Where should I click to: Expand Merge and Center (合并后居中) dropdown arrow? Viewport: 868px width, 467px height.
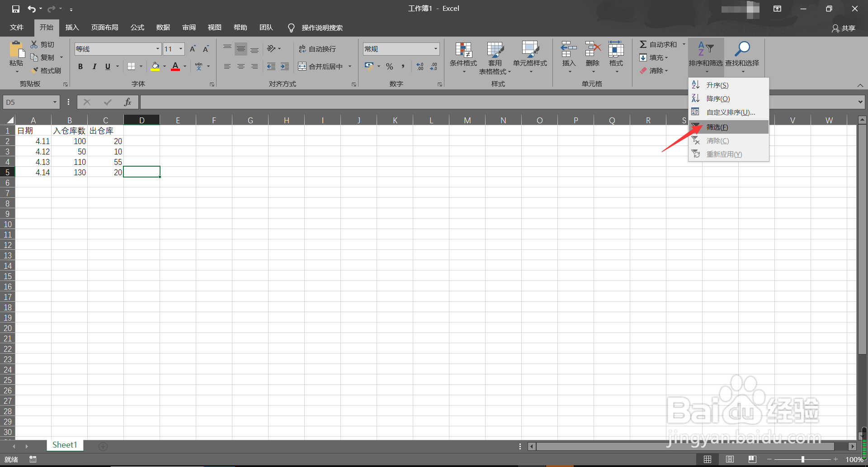click(350, 66)
